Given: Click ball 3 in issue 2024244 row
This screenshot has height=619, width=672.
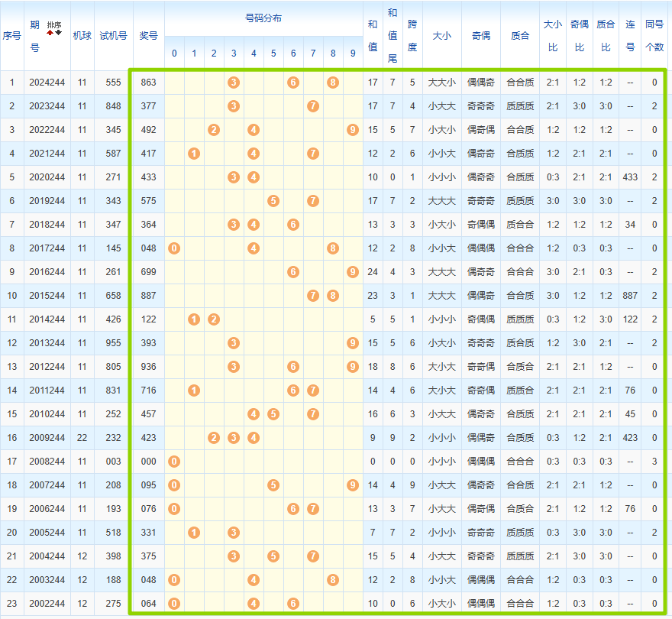Looking at the screenshot, I should click(234, 82).
